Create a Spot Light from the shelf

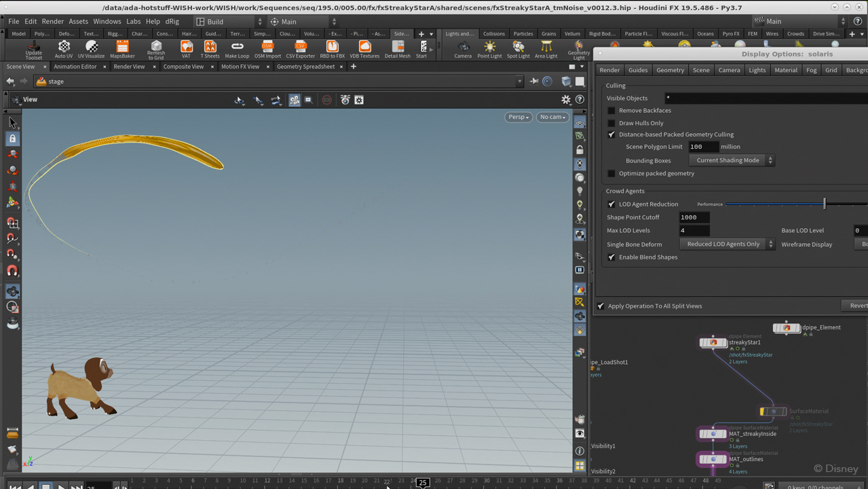(x=518, y=50)
